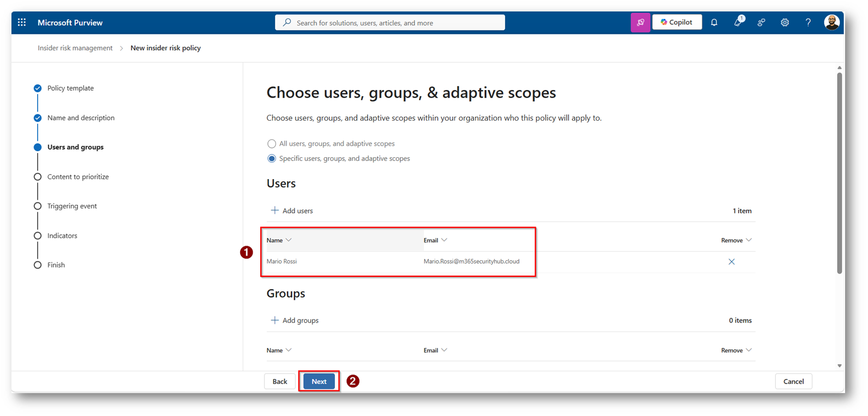Open the help question mark icon
868x416 pixels.
click(808, 22)
